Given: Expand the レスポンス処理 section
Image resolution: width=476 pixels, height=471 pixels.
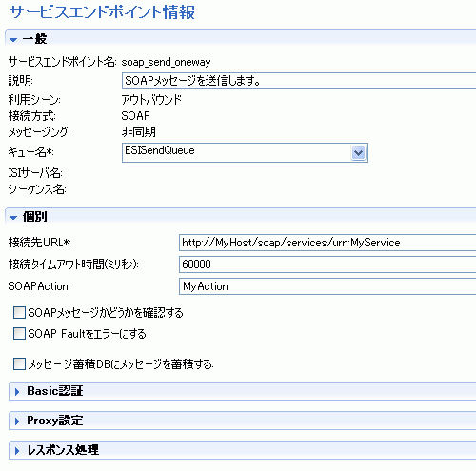Looking at the screenshot, I should click(17, 450).
